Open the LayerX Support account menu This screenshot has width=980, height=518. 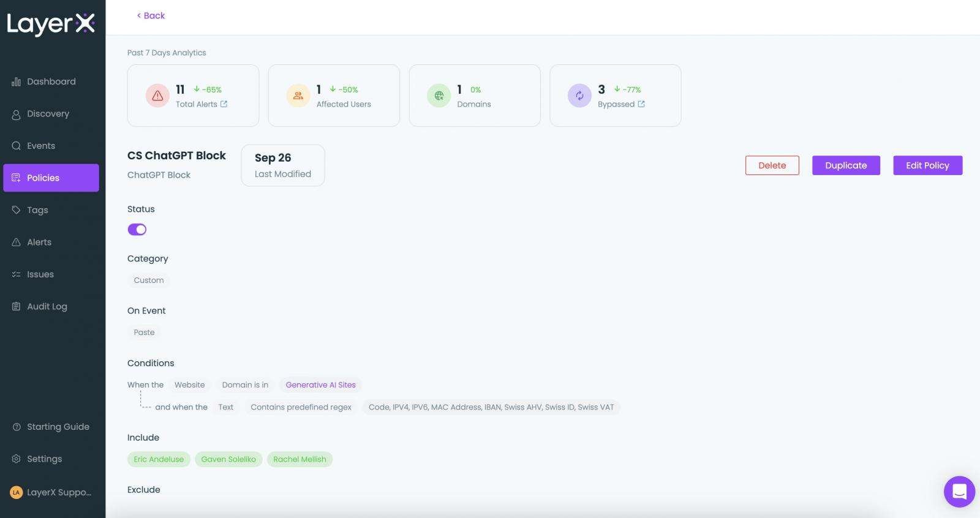click(51, 492)
